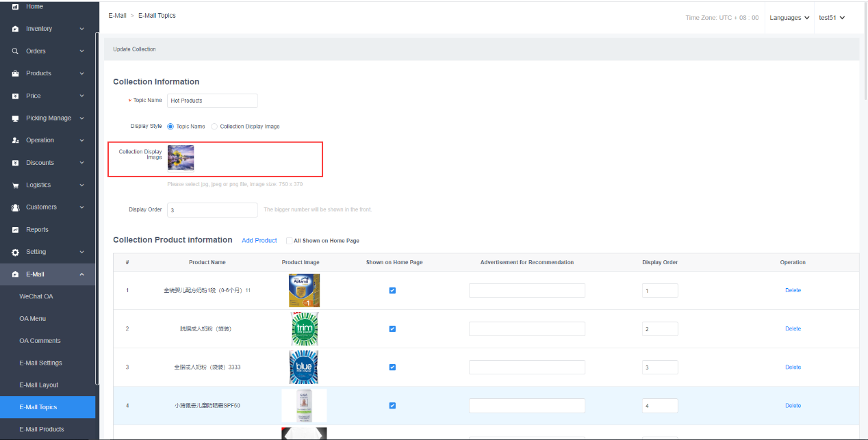The width and height of the screenshot is (868, 440).
Task: Select the Collection Display Image radio option
Action: (x=214, y=127)
